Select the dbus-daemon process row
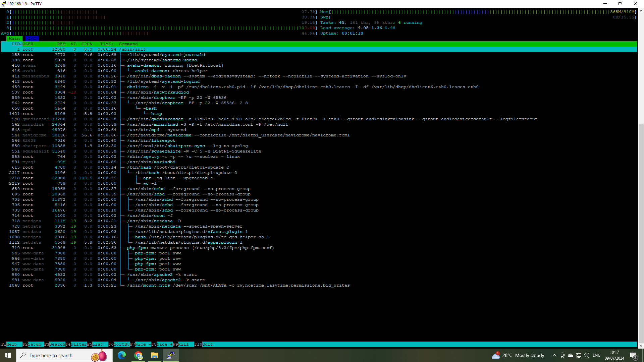644x362 pixels. (319, 76)
